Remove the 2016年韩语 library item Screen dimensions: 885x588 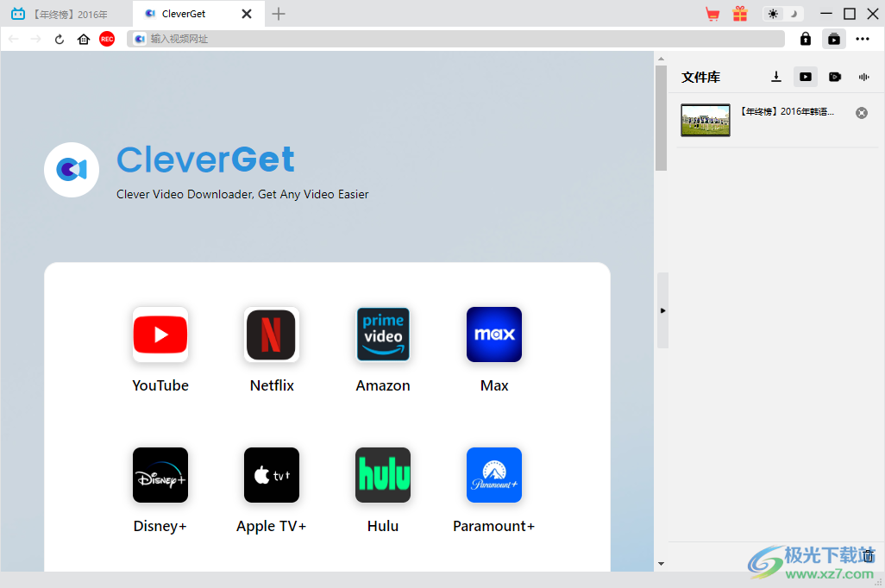[x=862, y=113]
